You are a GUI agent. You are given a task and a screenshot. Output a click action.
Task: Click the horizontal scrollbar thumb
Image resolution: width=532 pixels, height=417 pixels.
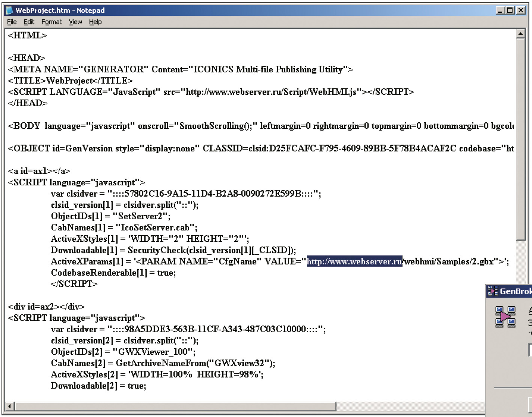point(175,406)
